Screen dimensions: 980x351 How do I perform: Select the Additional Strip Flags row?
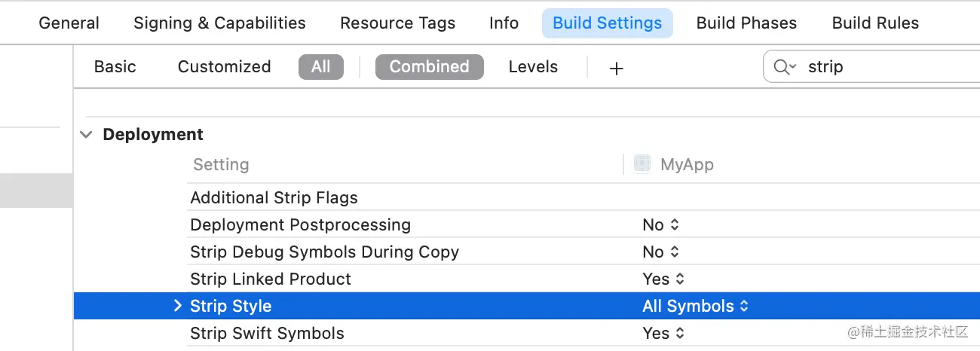point(274,197)
